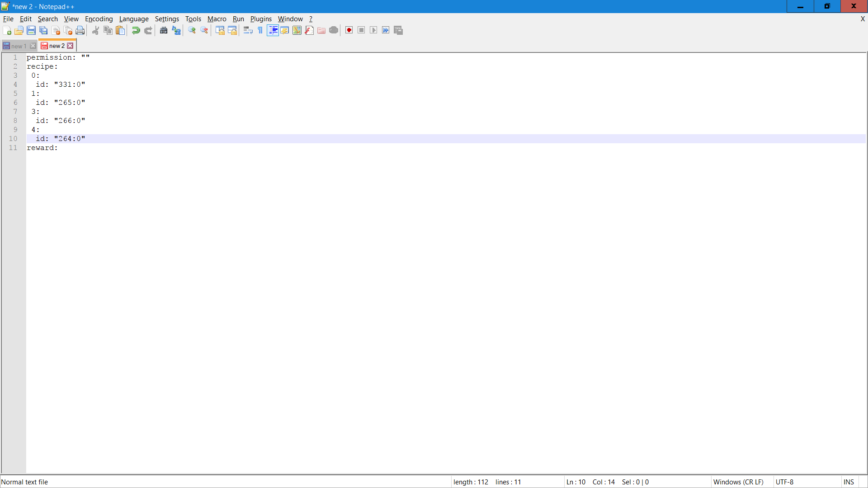Click the length : 112 status entry

coord(471,482)
